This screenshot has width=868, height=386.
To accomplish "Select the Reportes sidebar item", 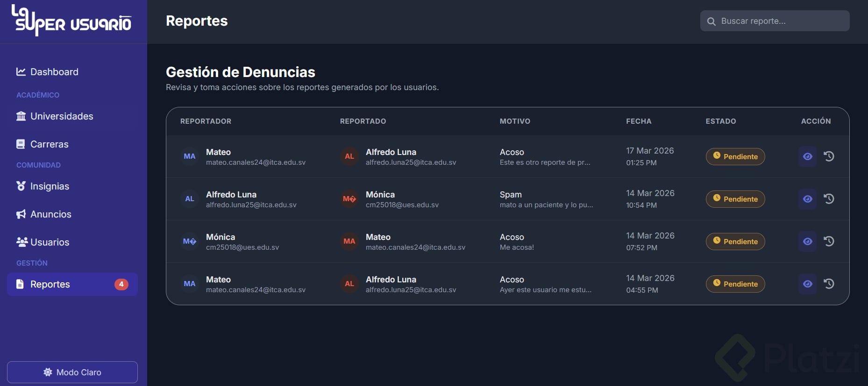I will click(x=50, y=284).
